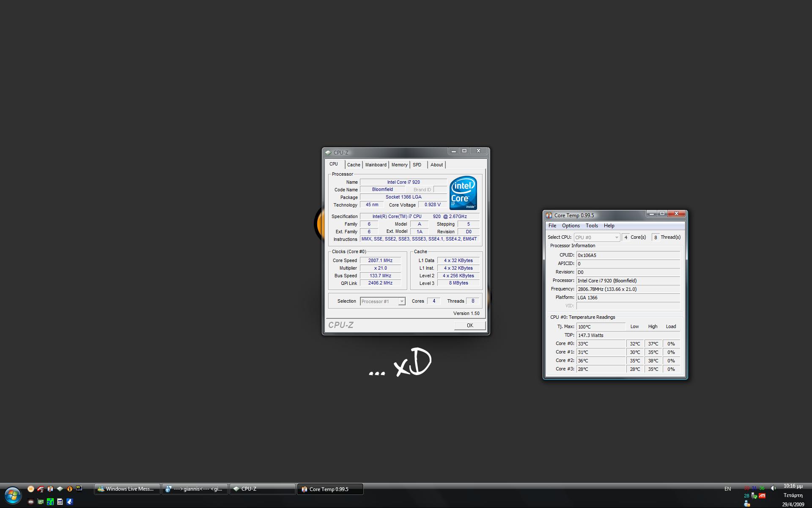Image resolution: width=812 pixels, height=508 pixels.
Task: Select the Package value Socket 1366 LGA
Action: point(403,197)
